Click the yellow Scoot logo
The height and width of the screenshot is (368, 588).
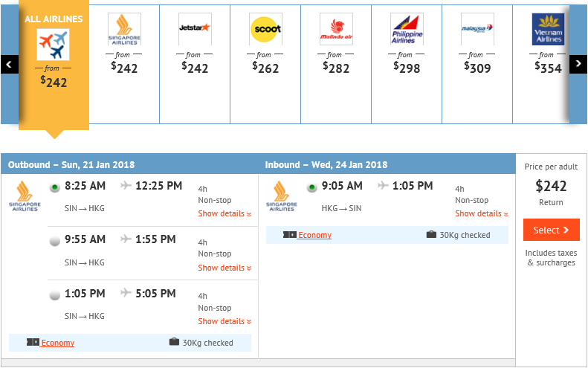pyautogui.click(x=265, y=29)
